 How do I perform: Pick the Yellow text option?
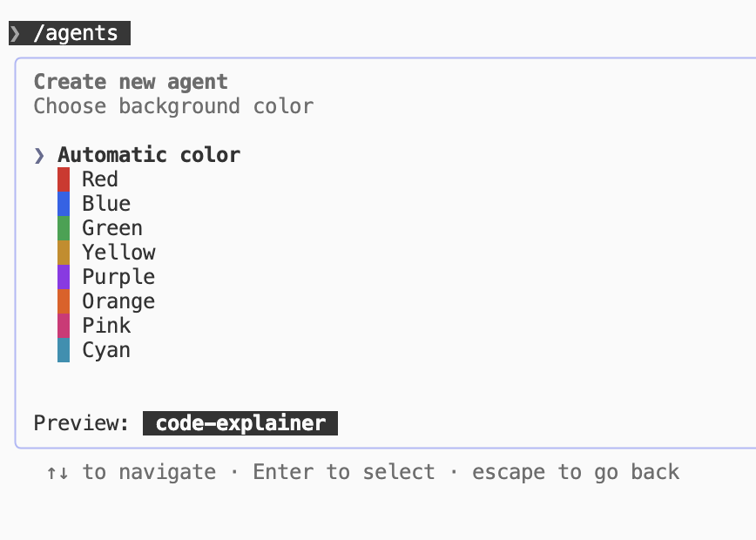pyautogui.click(x=118, y=253)
